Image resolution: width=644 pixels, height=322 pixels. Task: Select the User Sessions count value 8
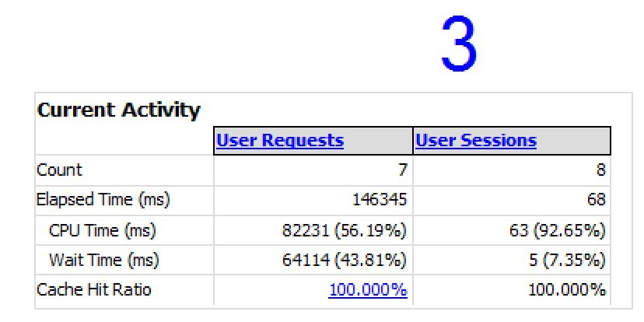(x=601, y=170)
